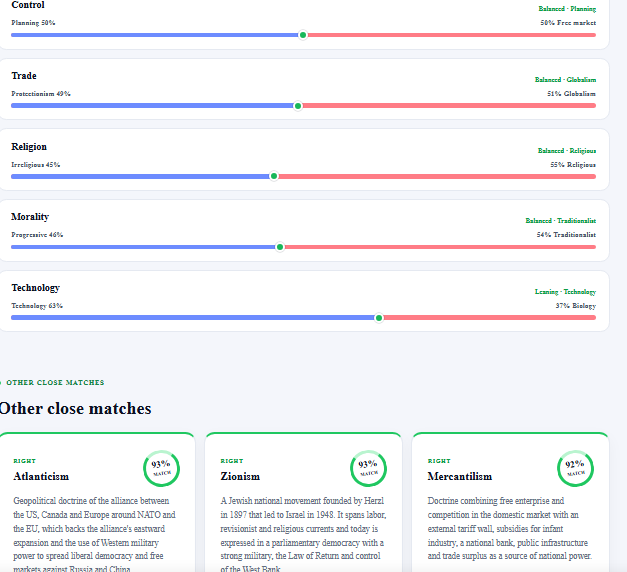Viewport: 627px width, 572px height.
Task: Click the Morality axis slider handle
Action: click(x=280, y=247)
